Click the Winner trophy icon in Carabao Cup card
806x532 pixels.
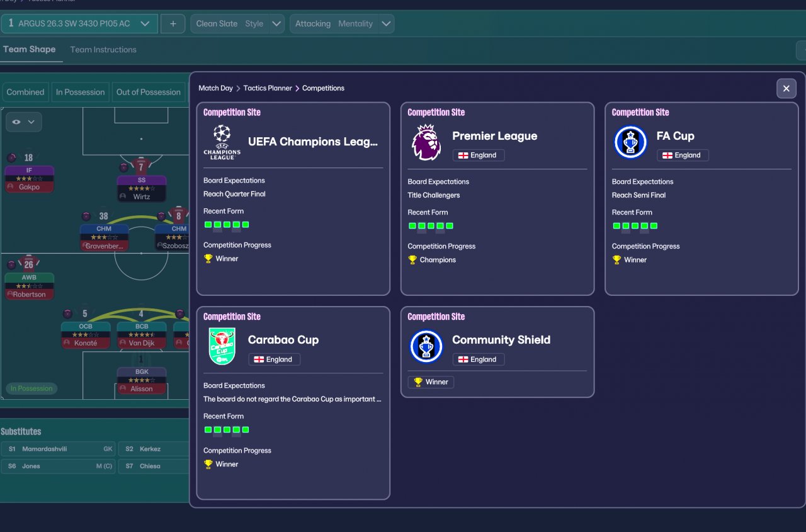[208, 465]
